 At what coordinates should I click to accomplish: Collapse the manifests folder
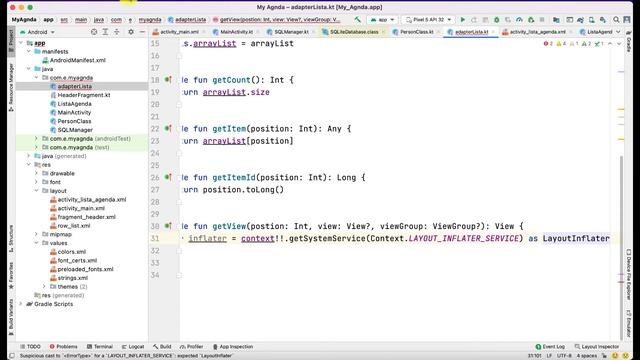[x=29, y=51]
